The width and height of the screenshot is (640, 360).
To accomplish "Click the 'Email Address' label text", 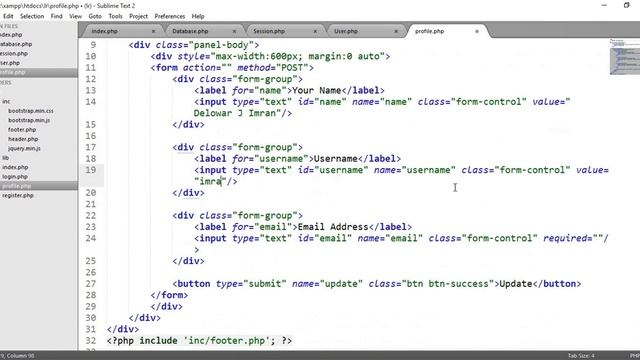I will click(x=333, y=227).
